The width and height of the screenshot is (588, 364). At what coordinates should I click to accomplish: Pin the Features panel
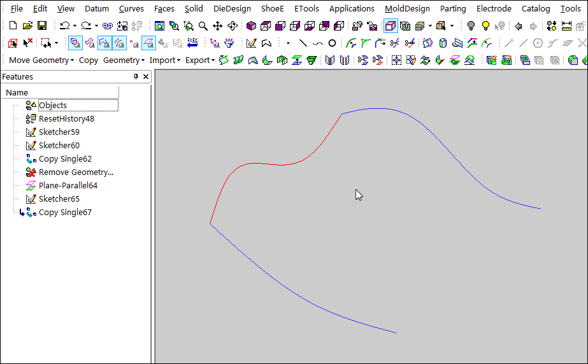coord(135,76)
